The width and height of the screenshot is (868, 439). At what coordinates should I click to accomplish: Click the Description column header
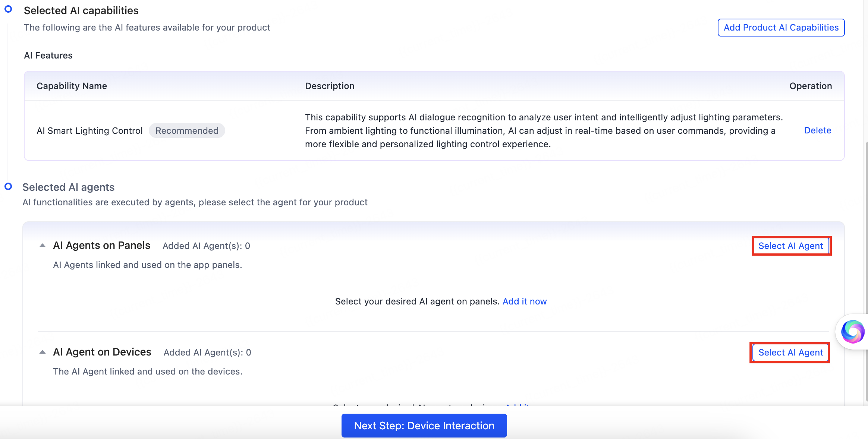pos(330,86)
